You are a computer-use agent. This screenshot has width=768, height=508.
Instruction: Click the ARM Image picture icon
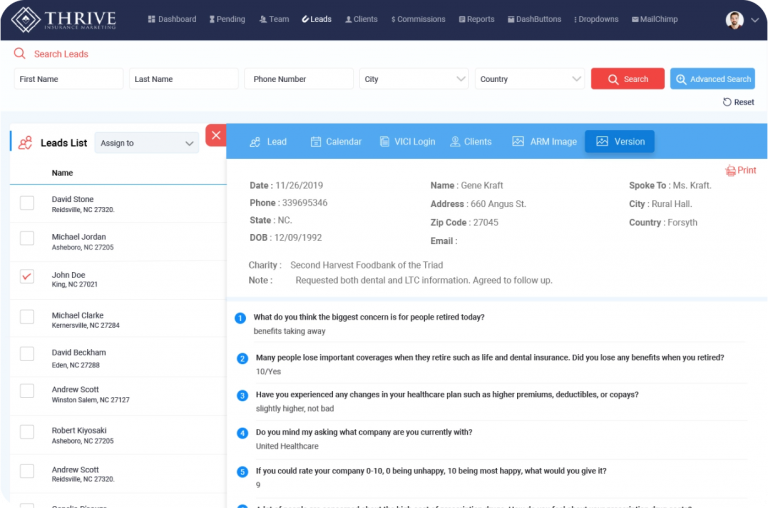point(518,142)
